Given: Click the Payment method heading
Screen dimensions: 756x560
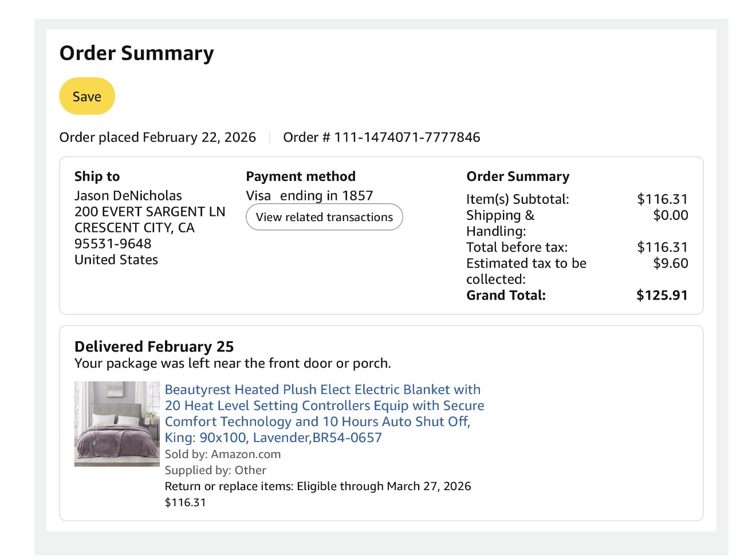Looking at the screenshot, I should click(x=301, y=176).
